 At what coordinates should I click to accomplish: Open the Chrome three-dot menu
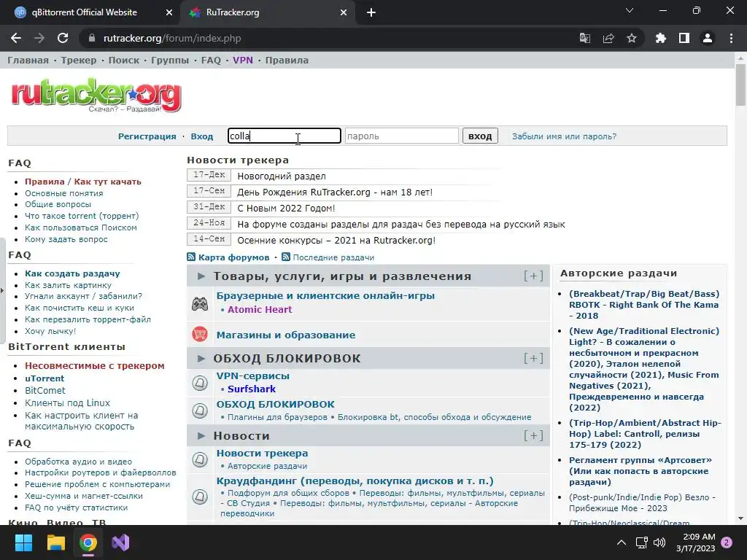click(x=731, y=38)
